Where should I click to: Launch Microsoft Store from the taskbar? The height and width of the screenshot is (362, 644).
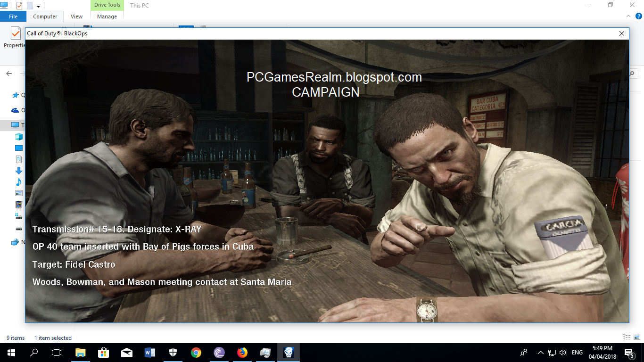tap(103, 353)
